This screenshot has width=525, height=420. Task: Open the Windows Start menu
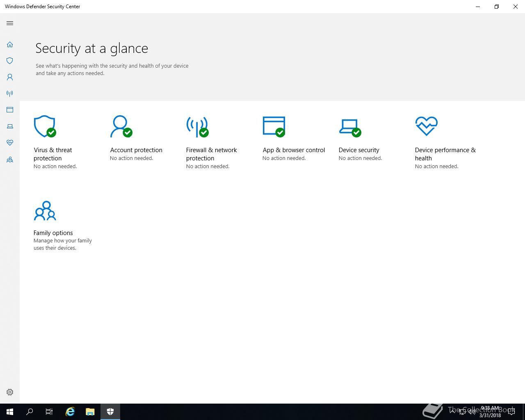pos(10,412)
